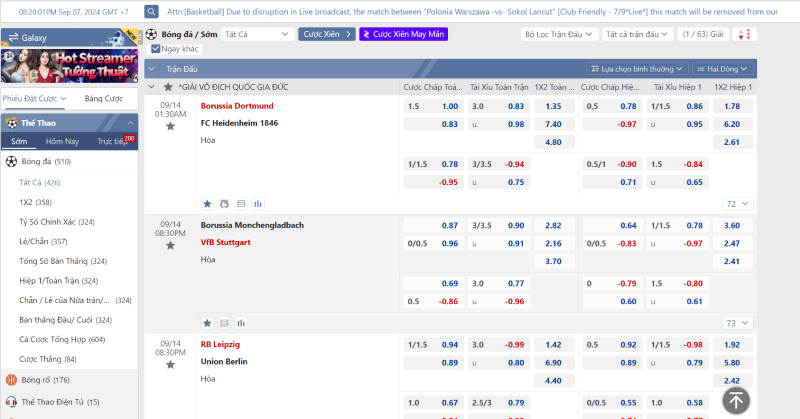
Task: Open the Lựa chọn bình thường dropdown
Action: (x=637, y=69)
